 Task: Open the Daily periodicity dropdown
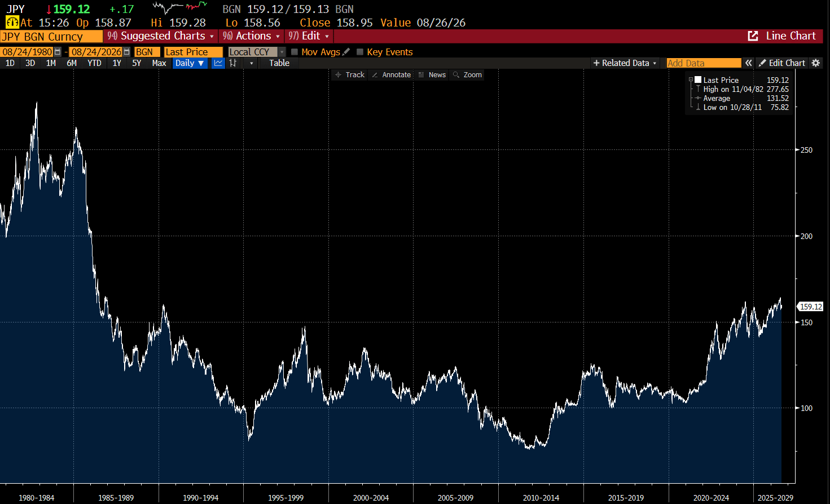pos(190,63)
